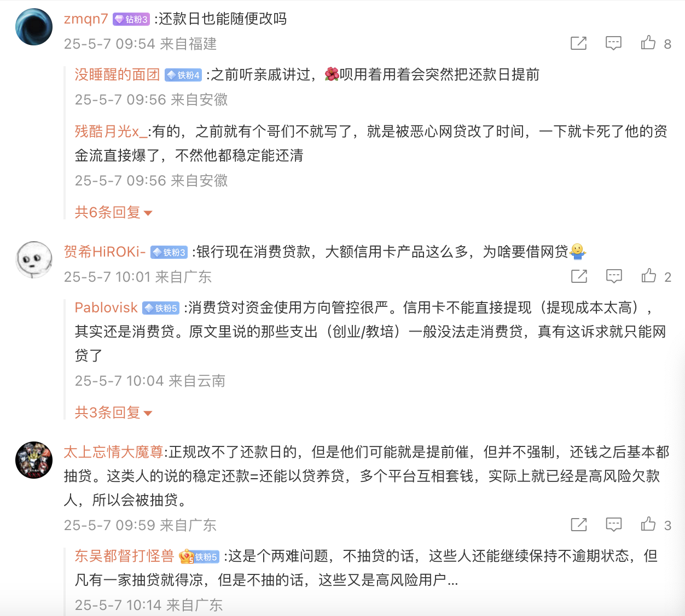Image resolution: width=685 pixels, height=616 pixels.
Task: Open Pablovisk's profile via username
Action: click(x=106, y=307)
